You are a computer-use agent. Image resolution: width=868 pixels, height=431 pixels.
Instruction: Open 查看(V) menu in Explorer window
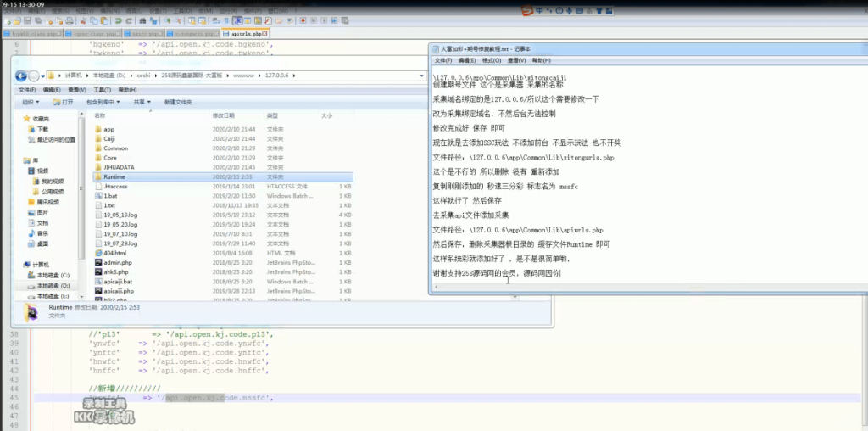click(x=78, y=90)
